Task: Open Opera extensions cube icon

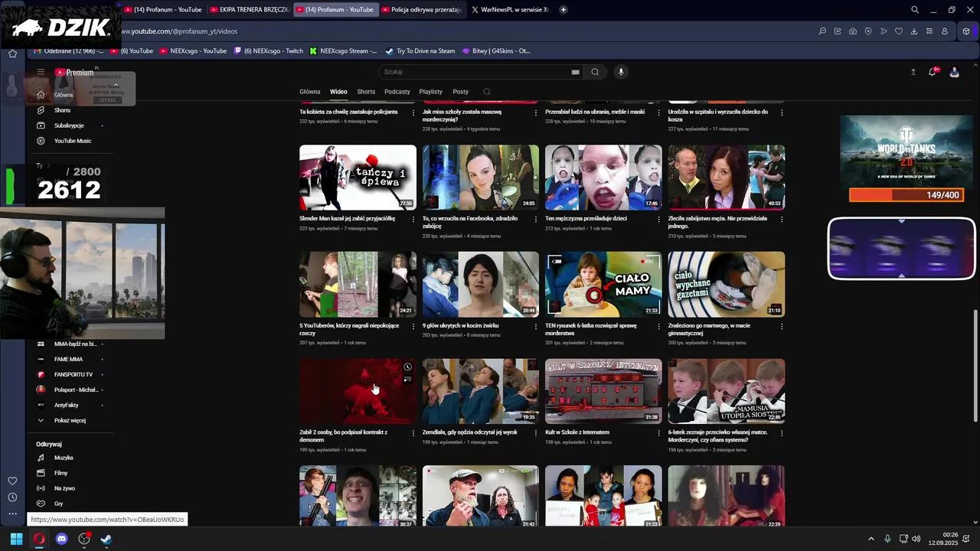Action: point(966,31)
